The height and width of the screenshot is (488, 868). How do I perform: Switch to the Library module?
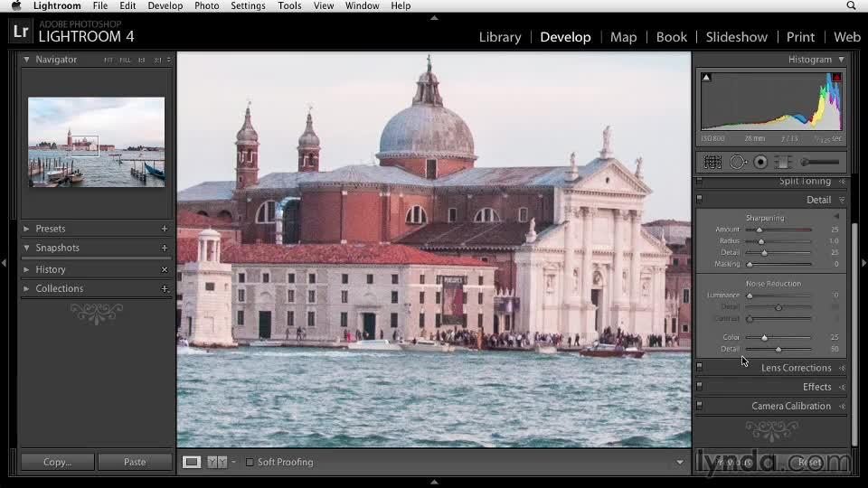coord(500,37)
